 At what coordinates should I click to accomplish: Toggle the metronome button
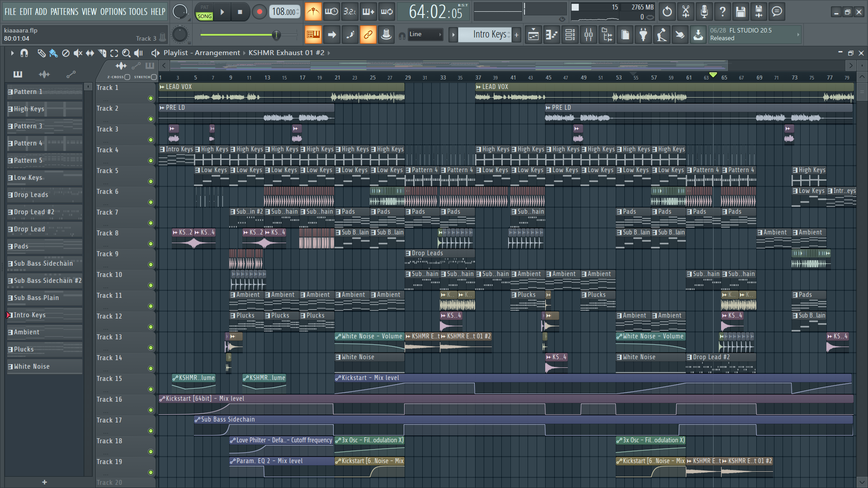point(313,12)
